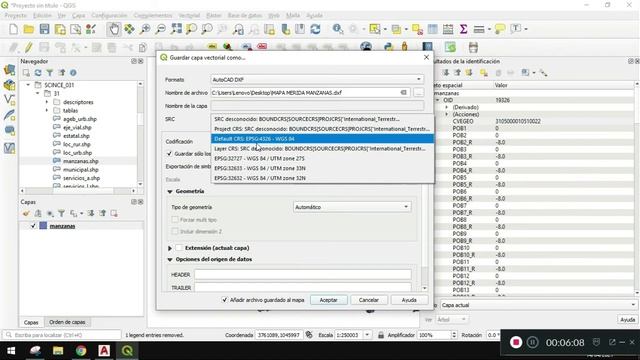The image size is (640, 360).
Task: Open the Edición menu
Action: 42,16
